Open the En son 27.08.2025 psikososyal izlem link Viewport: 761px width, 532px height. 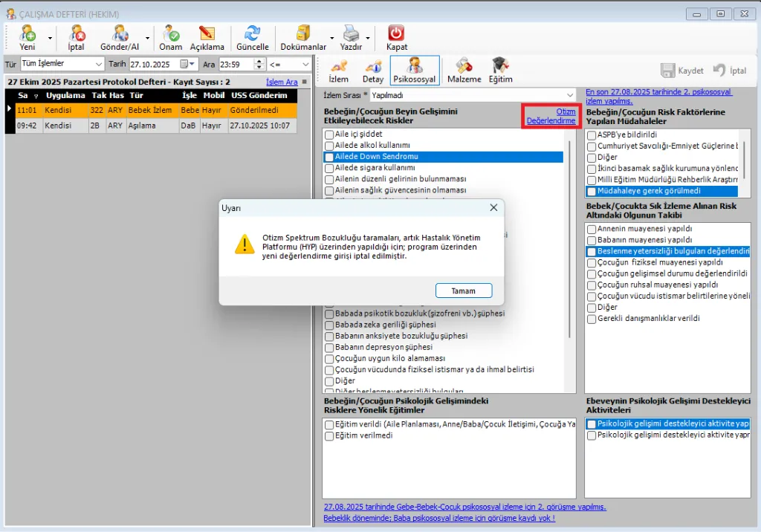click(658, 96)
